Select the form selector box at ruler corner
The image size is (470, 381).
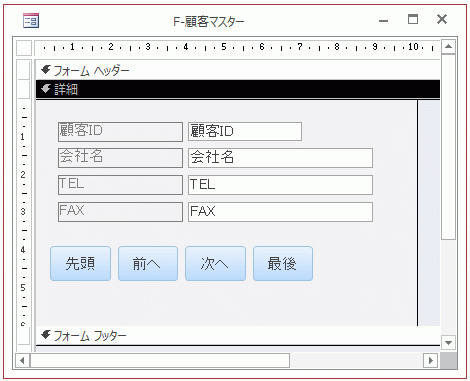(x=24, y=48)
